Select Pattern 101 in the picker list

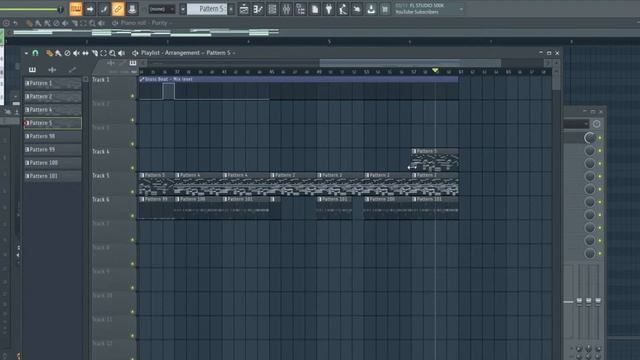pyautogui.click(x=52, y=176)
